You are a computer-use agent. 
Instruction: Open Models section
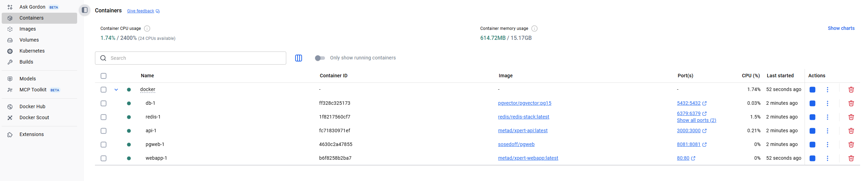pos(39,79)
